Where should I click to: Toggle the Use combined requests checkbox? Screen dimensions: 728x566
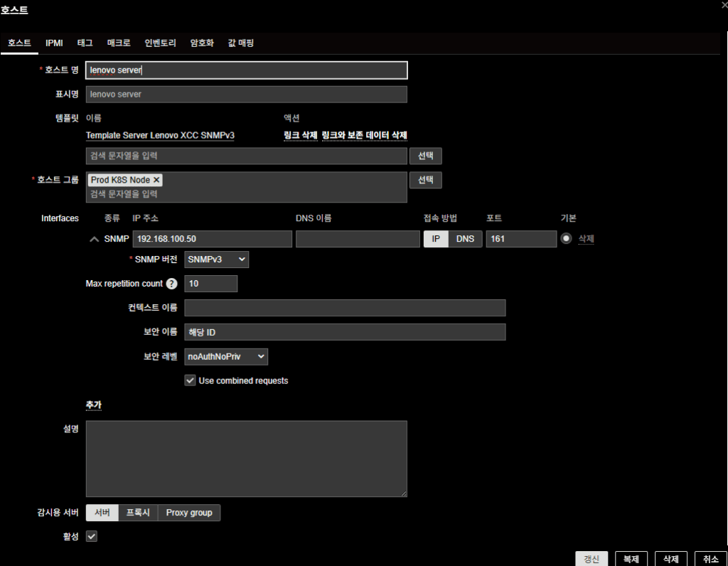(190, 380)
